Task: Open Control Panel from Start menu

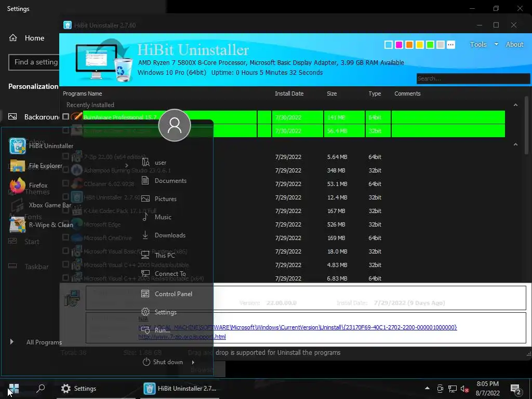Action: tap(167, 294)
